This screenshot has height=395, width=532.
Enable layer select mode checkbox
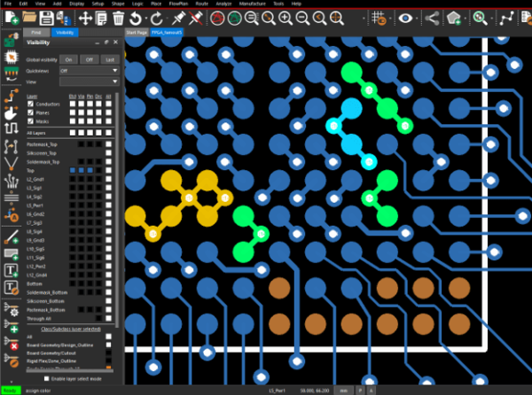click(46, 379)
